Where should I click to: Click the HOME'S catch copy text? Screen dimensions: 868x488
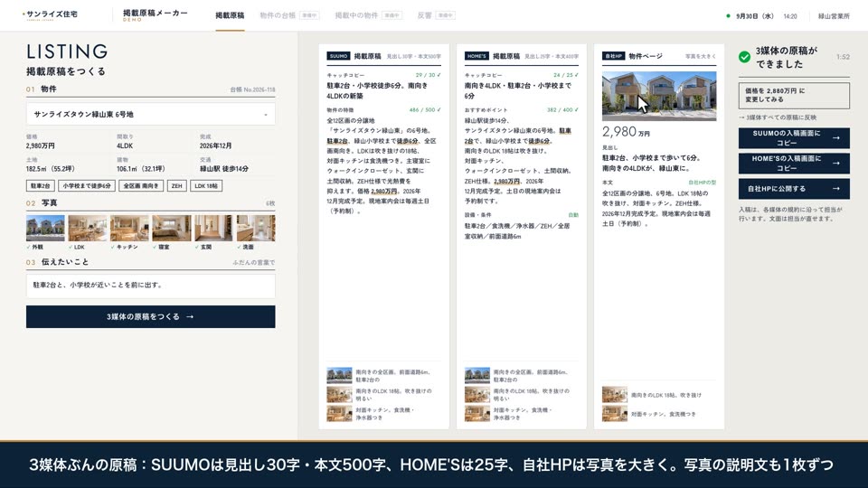[518, 90]
